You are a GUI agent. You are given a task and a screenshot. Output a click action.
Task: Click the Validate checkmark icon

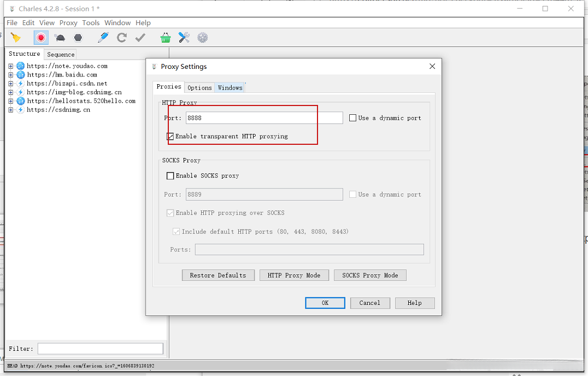click(x=140, y=38)
